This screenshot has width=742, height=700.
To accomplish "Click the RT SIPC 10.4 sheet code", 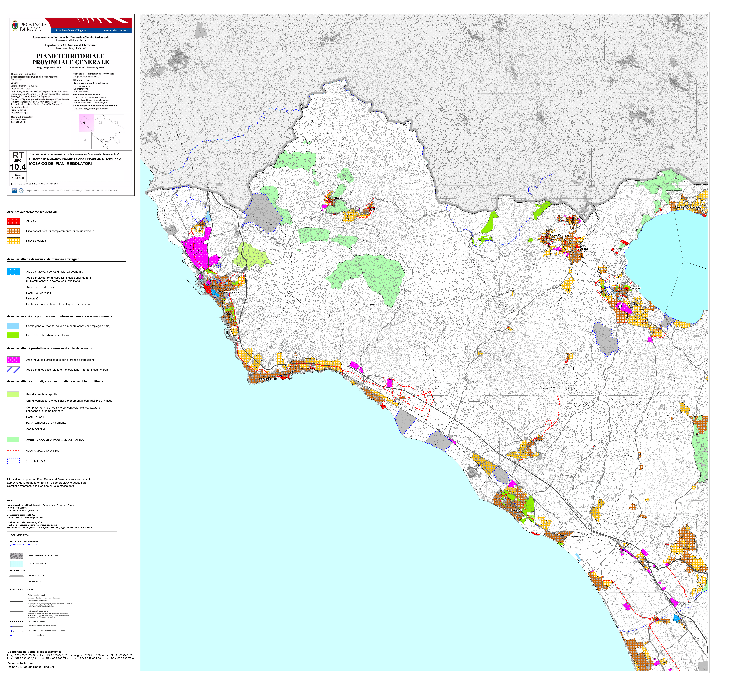I will coord(18,161).
